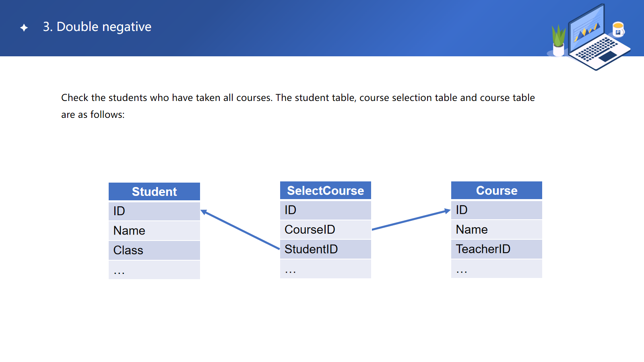
Task: Click the four-point star bullet icon
Action: [24, 27]
